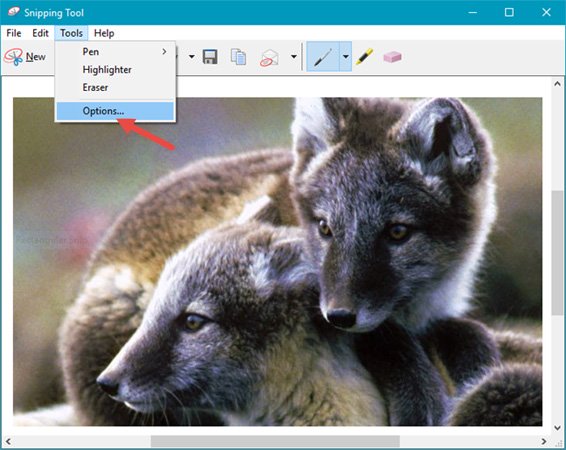Click the New snip scissors icon

click(x=14, y=57)
